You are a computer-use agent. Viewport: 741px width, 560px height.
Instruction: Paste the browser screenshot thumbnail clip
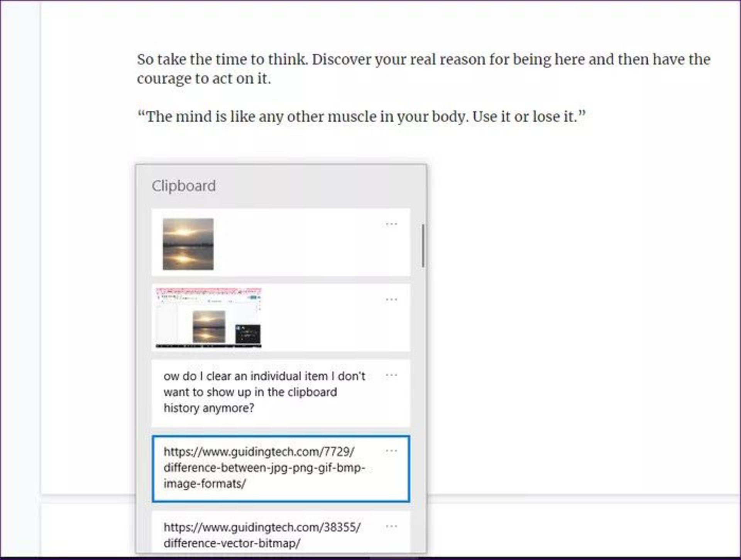pyautogui.click(x=208, y=318)
